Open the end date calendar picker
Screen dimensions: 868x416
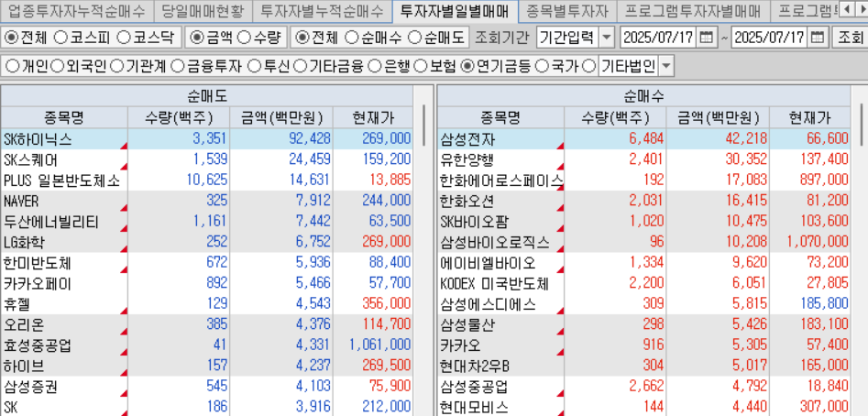pyautogui.click(x=817, y=38)
